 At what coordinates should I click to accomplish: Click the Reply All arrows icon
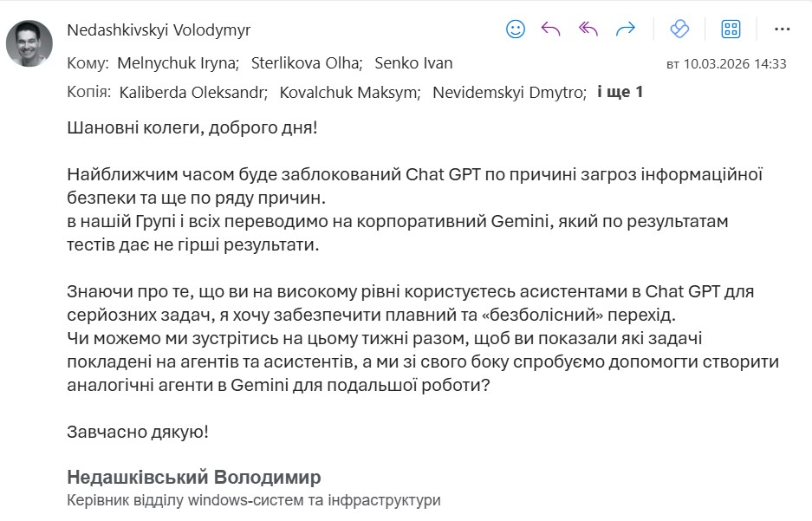pos(588,29)
